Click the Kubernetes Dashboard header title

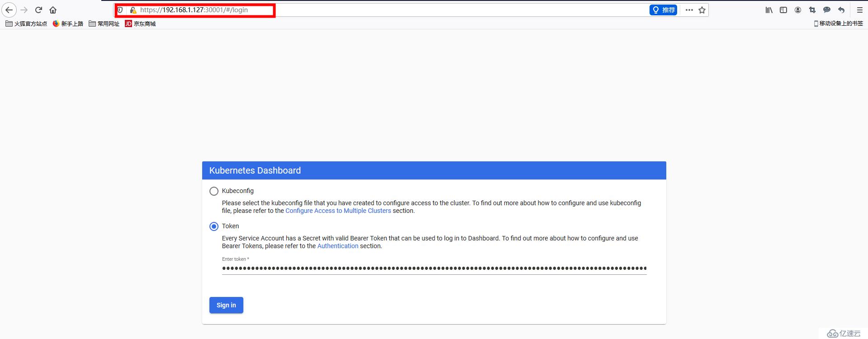point(255,170)
